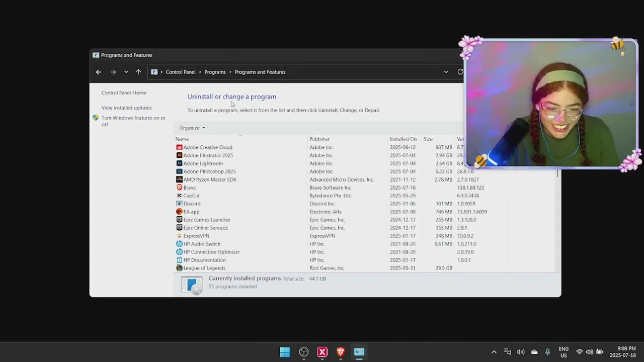Open View installed updates link

[126, 108]
